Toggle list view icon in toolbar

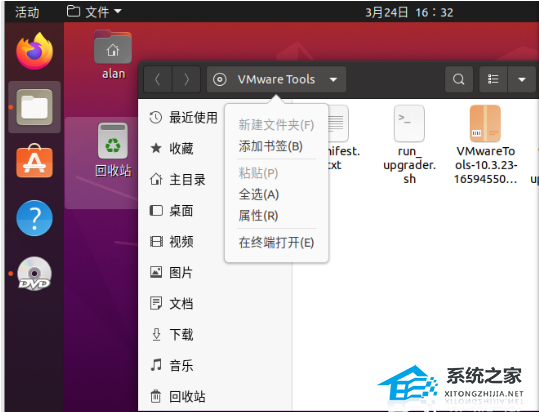tap(493, 80)
